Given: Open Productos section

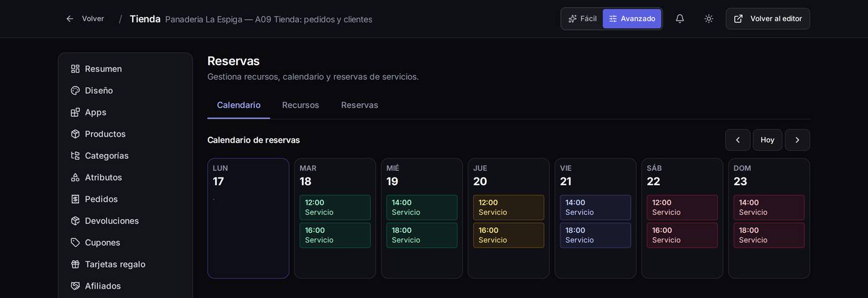Looking at the screenshot, I should (x=125, y=134).
